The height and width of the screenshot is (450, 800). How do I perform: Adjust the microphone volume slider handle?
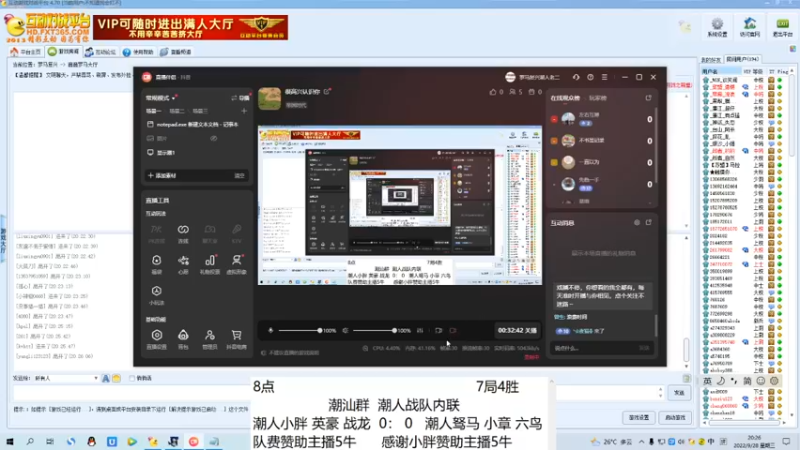pos(319,331)
